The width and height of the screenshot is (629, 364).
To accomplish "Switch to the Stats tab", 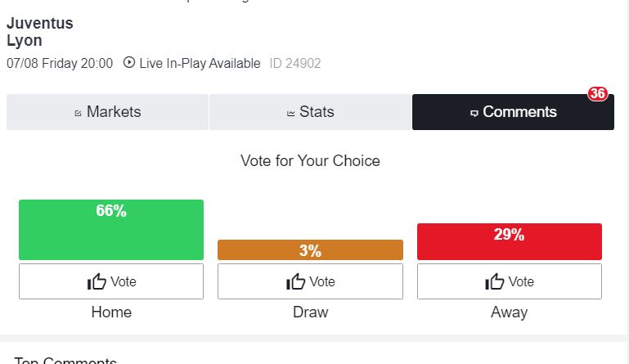I will [310, 112].
